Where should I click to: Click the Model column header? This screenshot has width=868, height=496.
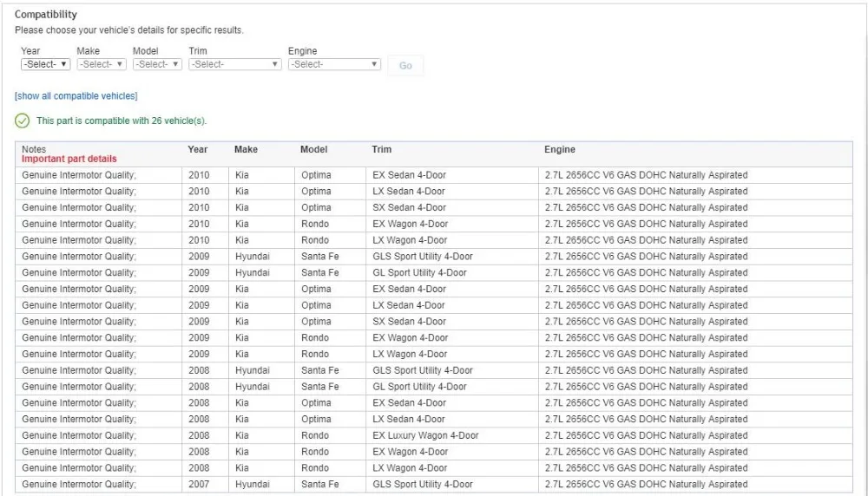[x=314, y=149]
